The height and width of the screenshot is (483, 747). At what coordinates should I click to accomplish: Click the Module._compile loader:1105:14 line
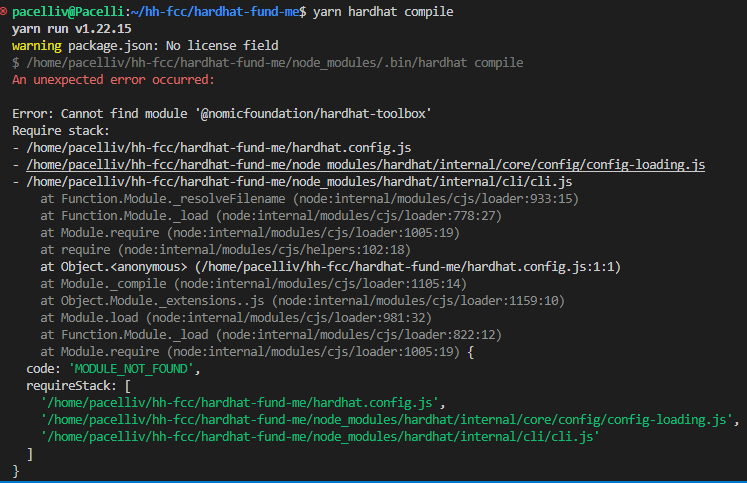point(253,284)
